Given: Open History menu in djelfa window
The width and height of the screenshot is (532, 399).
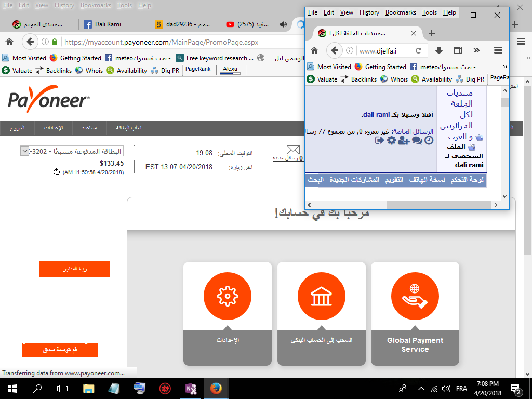Looking at the screenshot, I should pos(369,12).
